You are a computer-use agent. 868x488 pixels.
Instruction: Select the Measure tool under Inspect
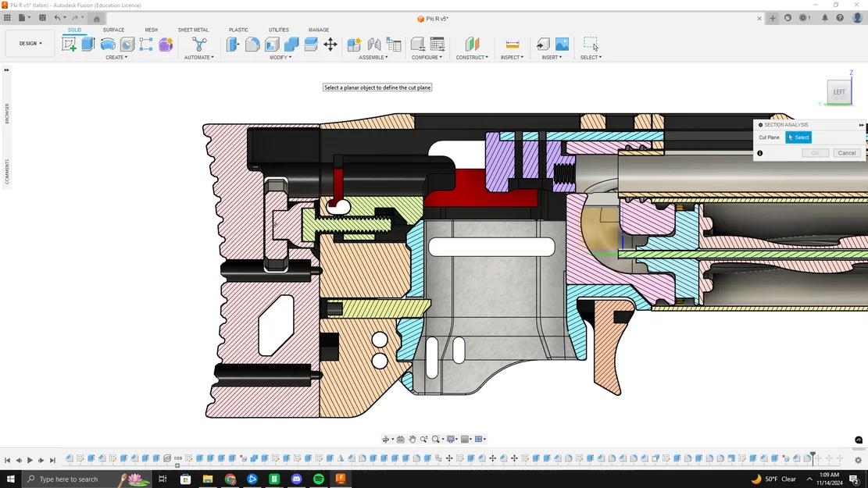pos(513,45)
